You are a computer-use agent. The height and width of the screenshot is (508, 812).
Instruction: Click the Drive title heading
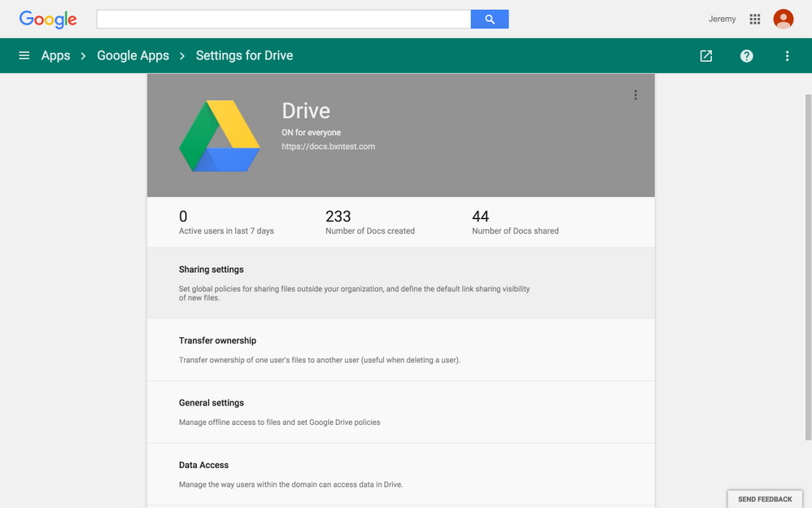pos(306,111)
